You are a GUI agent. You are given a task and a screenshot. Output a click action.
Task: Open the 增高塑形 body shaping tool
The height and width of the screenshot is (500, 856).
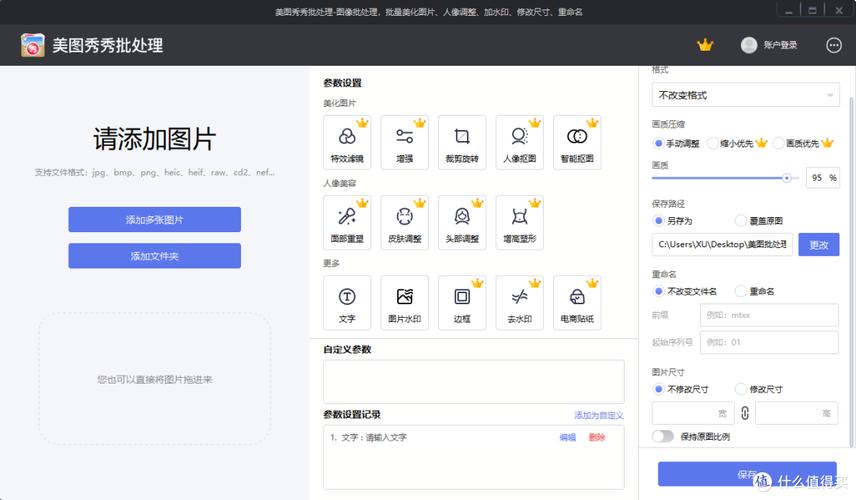click(x=520, y=223)
